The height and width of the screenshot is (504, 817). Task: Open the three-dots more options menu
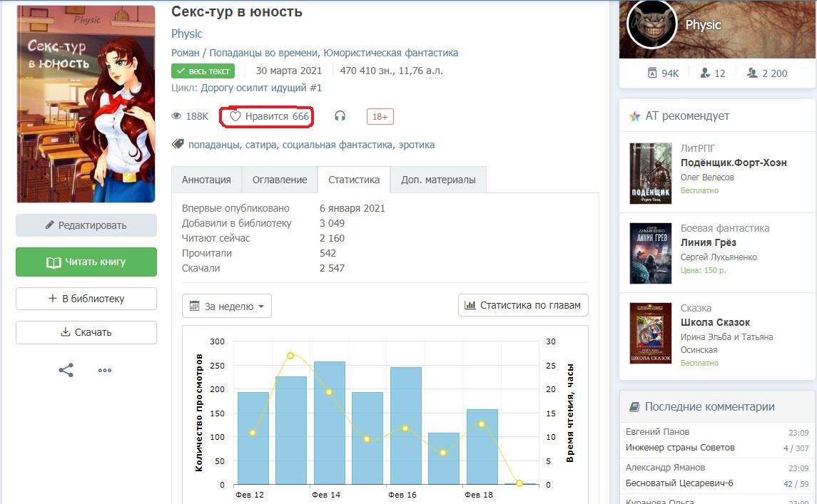coord(105,370)
